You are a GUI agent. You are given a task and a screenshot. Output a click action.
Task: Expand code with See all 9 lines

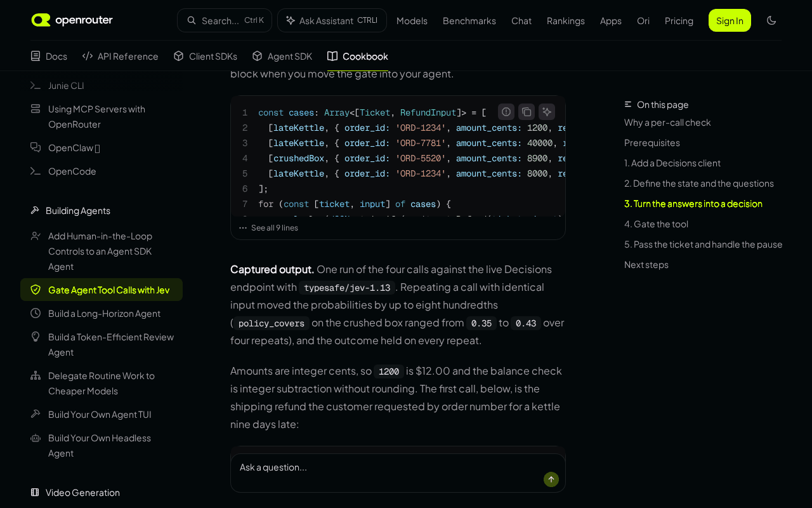coord(268,227)
